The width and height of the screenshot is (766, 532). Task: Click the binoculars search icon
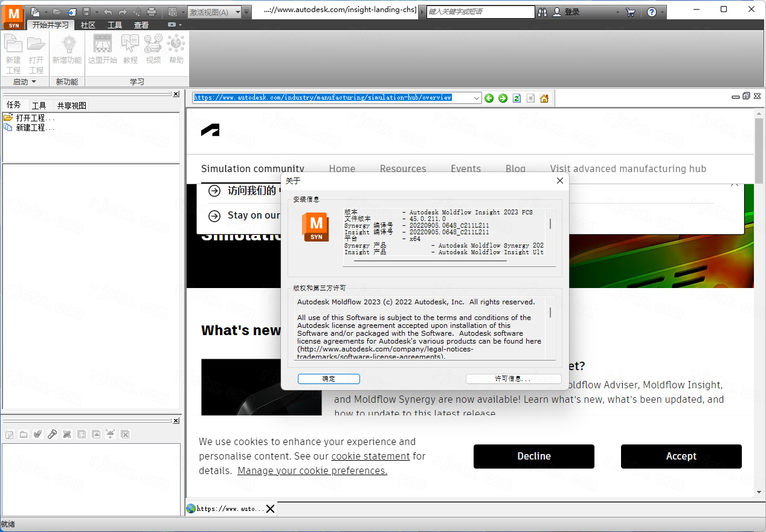[542, 12]
